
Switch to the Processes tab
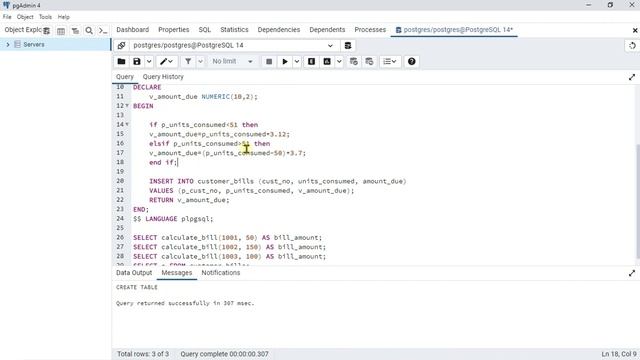(x=370, y=30)
